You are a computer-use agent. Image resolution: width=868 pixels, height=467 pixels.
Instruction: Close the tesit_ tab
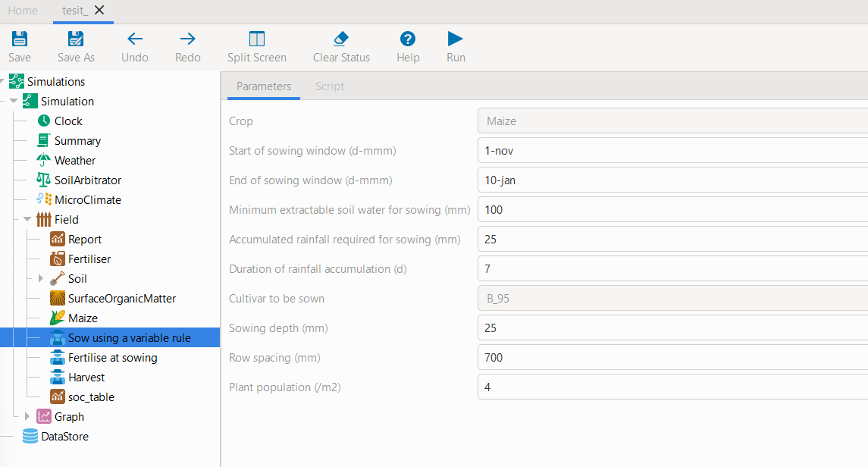click(x=99, y=11)
